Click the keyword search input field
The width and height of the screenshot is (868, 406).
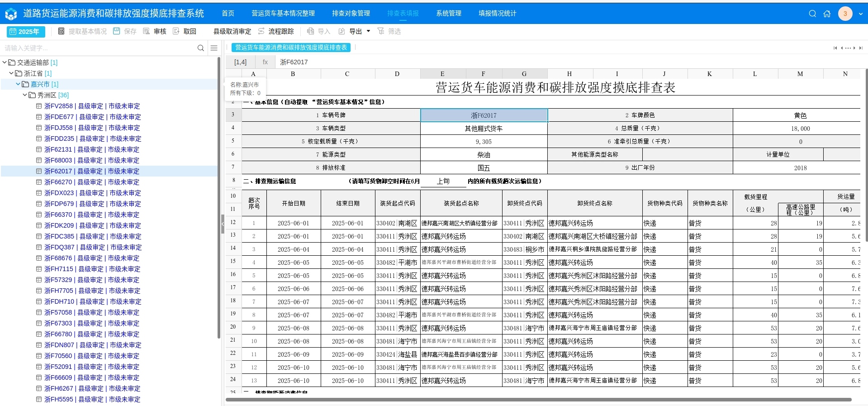100,48
